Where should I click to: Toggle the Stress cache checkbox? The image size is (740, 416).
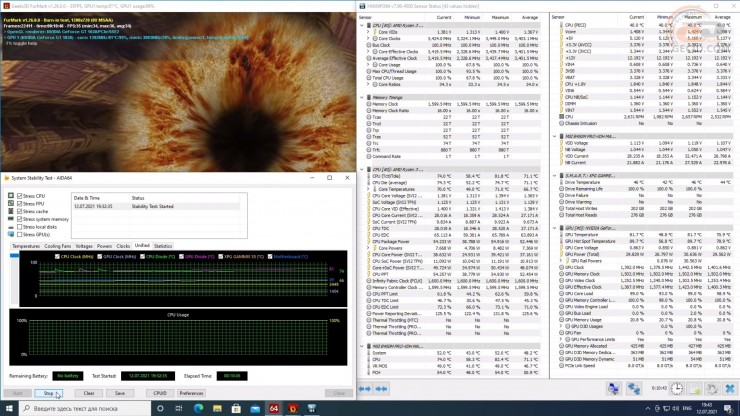coord(19,211)
